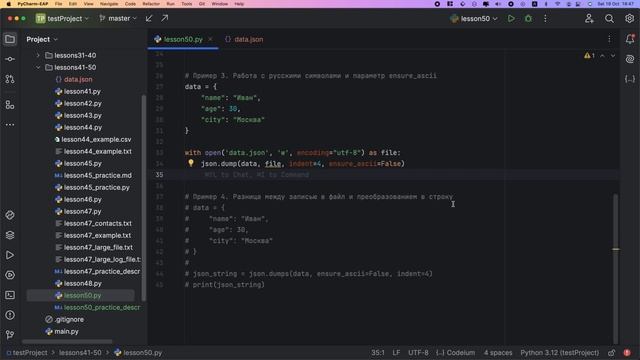The width and height of the screenshot is (640, 360).
Task: Click Update Project incoming arrow
Action: pos(149,18)
